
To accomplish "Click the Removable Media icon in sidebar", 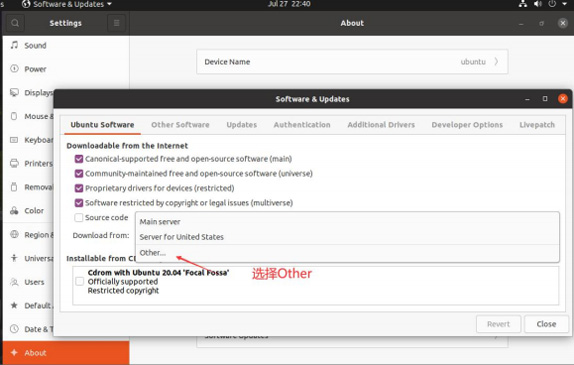I will click(14, 187).
